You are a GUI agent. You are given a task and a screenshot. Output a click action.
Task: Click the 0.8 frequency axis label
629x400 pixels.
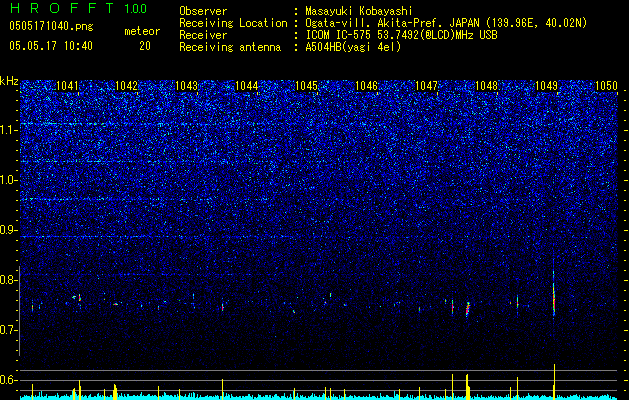pyautogui.click(x=9, y=280)
